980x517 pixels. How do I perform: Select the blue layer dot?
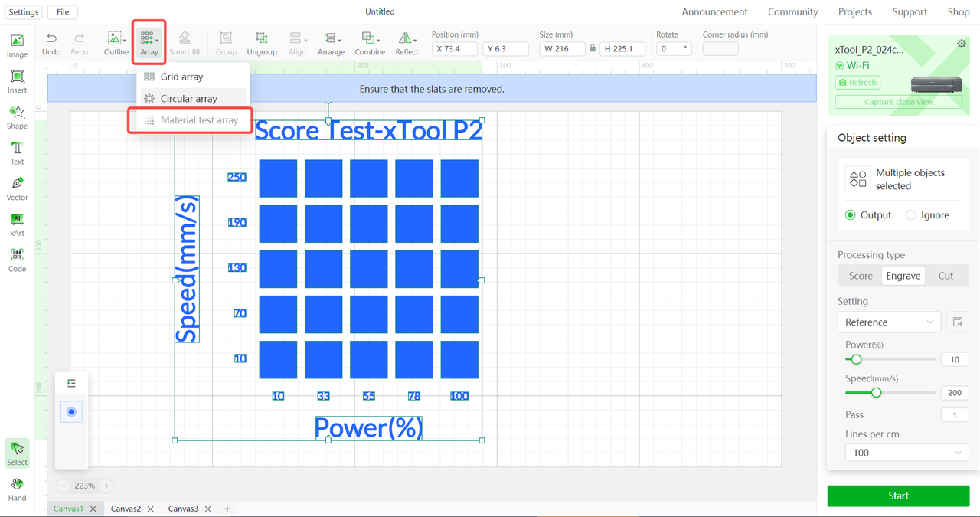pyautogui.click(x=71, y=412)
